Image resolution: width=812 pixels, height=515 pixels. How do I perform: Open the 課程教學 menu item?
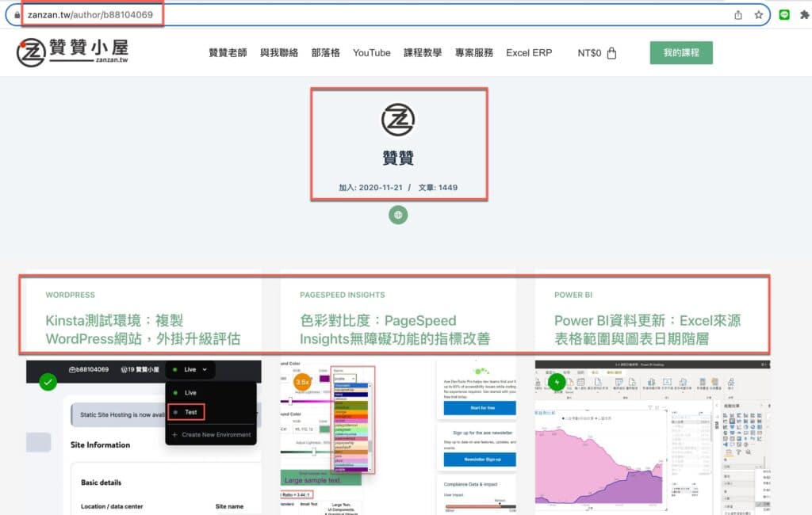point(423,53)
